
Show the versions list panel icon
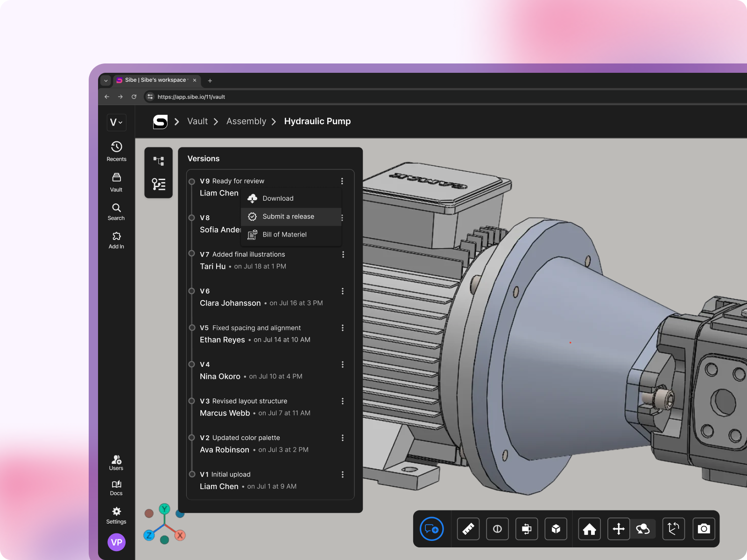point(159,184)
